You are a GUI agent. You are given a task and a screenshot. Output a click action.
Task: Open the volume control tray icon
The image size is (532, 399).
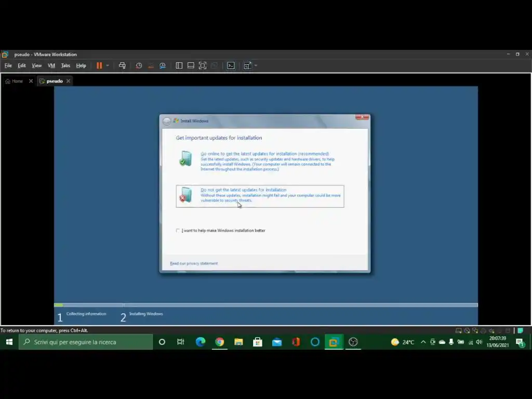pyautogui.click(x=479, y=342)
